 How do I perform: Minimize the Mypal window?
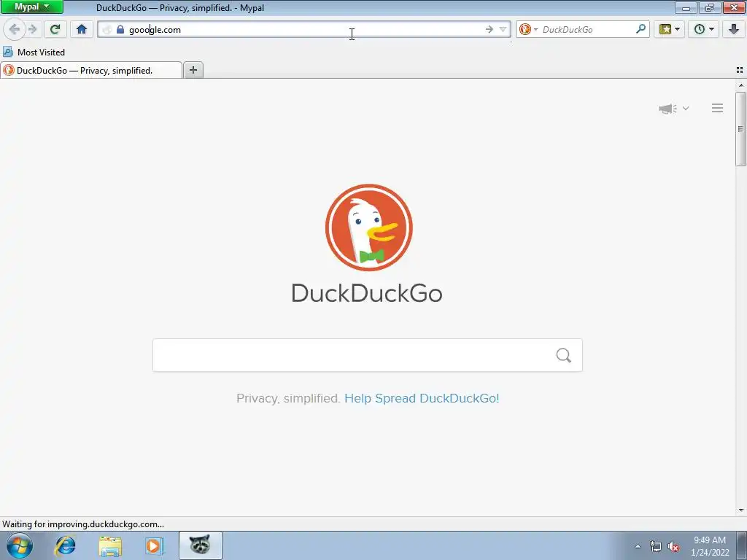pyautogui.click(x=686, y=7)
